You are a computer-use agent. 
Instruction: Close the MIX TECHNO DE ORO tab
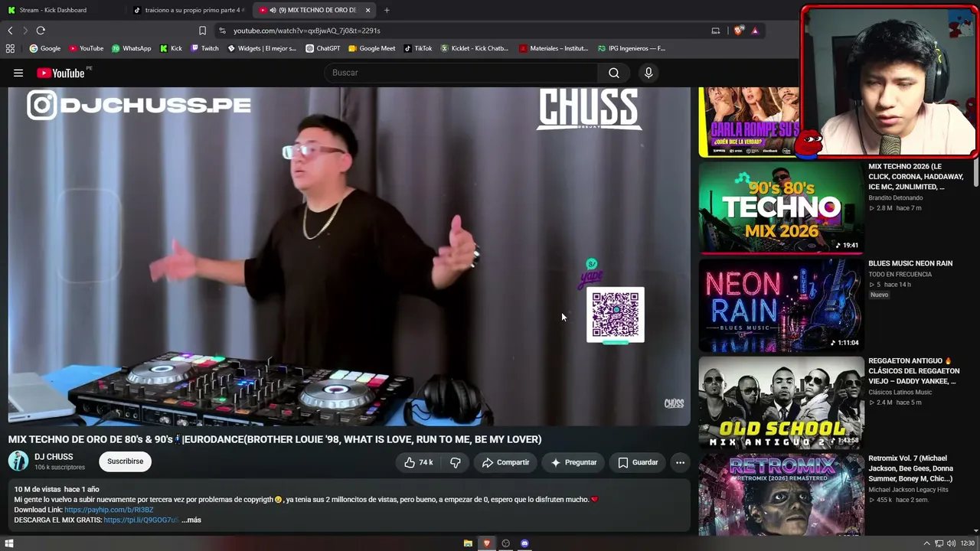[368, 10]
